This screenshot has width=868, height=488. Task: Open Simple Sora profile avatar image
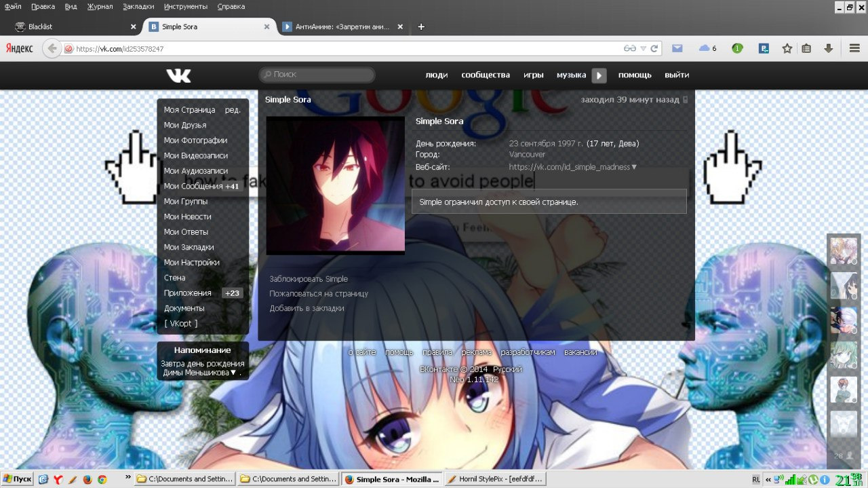tap(335, 185)
